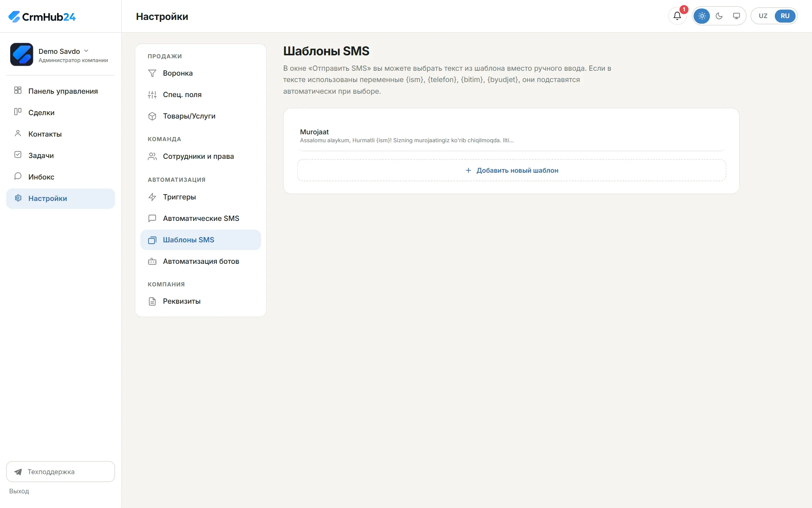Click Администратор компании role text

[73, 60]
